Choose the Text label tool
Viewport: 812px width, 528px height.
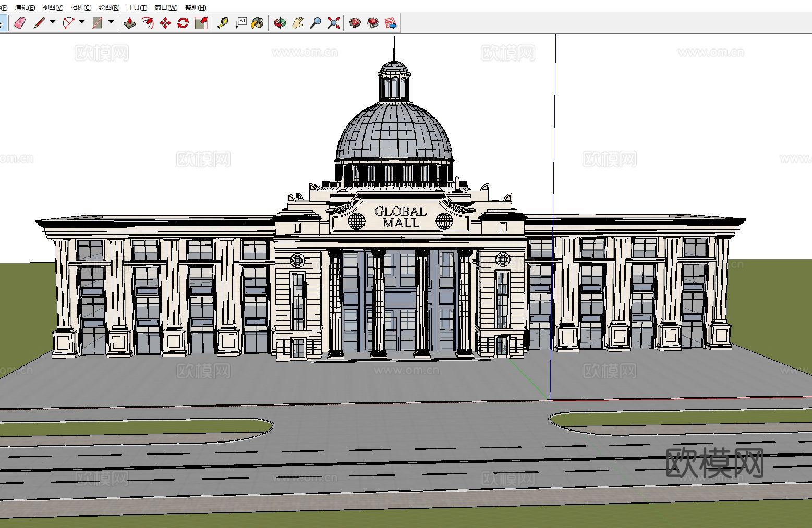(240, 23)
